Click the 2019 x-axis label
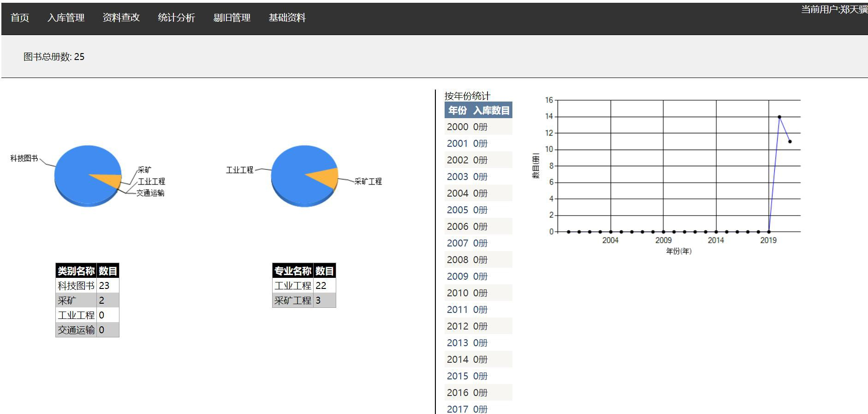The height and width of the screenshot is (414, 868). click(768, 240)
